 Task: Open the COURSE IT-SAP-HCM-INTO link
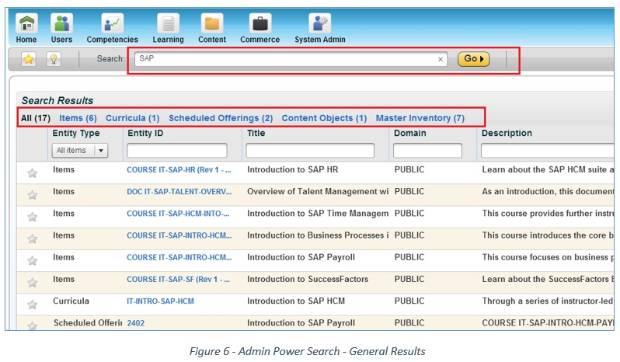[x=178, y=214]
